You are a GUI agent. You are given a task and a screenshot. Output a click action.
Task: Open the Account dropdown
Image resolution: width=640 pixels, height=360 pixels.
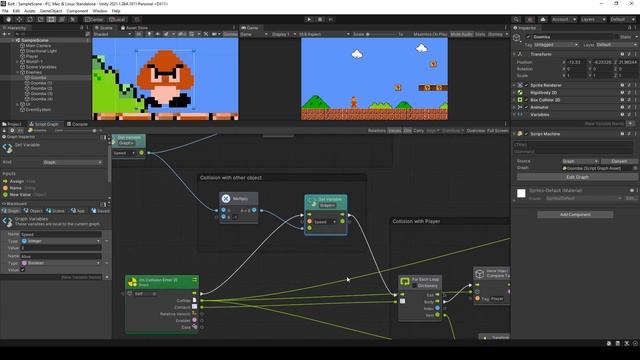[564, 19]
